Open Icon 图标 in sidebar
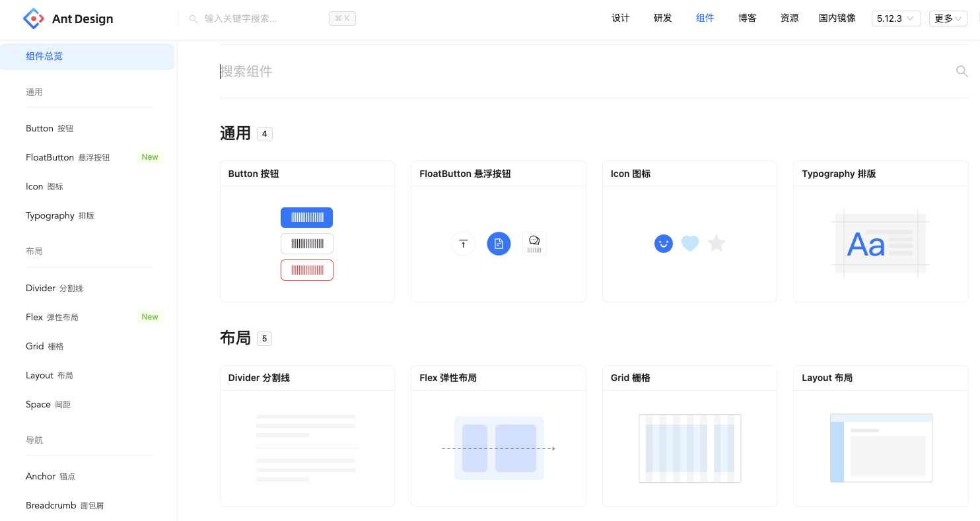Image resolution: width=980 pixels, height=521 pixels. pos(87,186)
